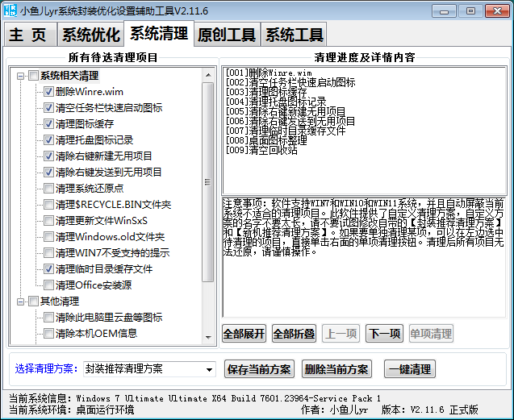
Task: Collapse the 其他清理 tree group
Action: tap(20, 301)
